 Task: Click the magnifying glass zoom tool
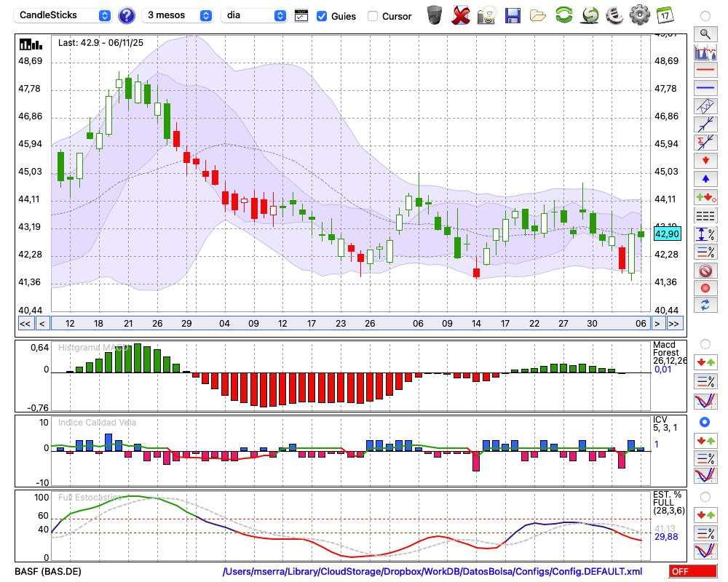point(705,33)
